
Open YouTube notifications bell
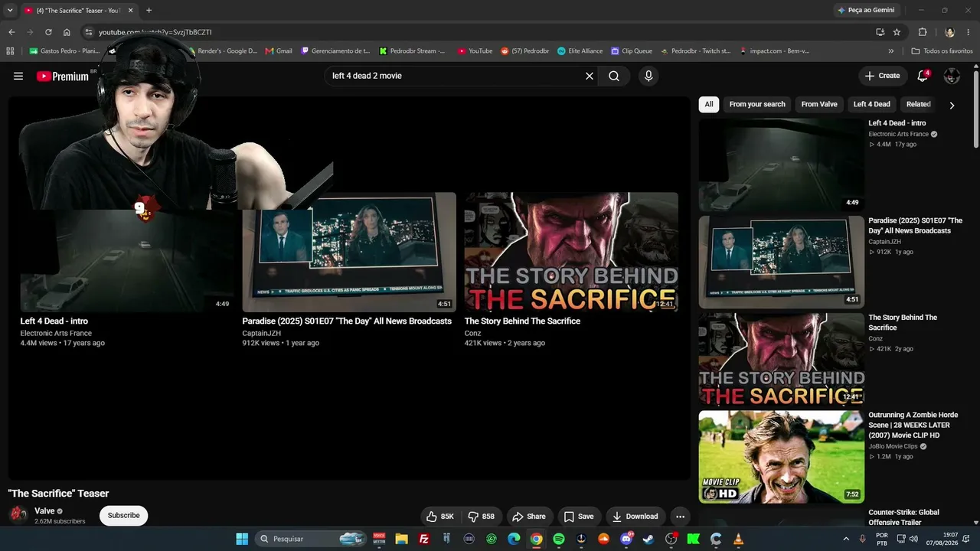[x=923, y=76]
